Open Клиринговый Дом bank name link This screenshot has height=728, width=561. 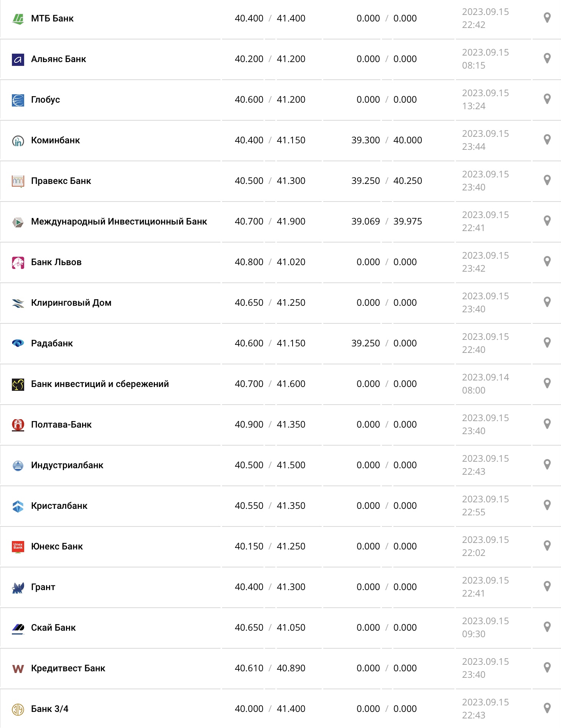71,303
